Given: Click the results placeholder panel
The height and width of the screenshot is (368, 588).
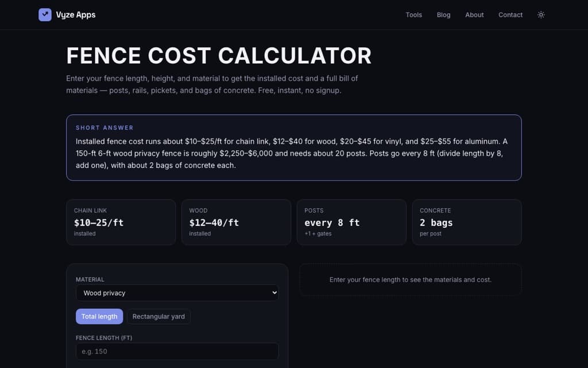Looking at the screenshot, I should [x=411, y=280].
